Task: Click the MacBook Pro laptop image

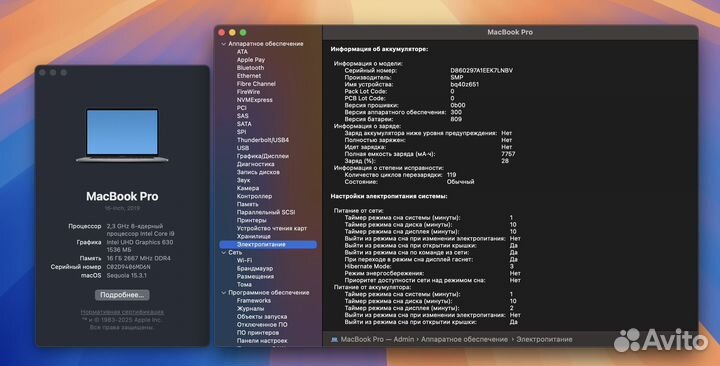Action: [x=122, y=135]
